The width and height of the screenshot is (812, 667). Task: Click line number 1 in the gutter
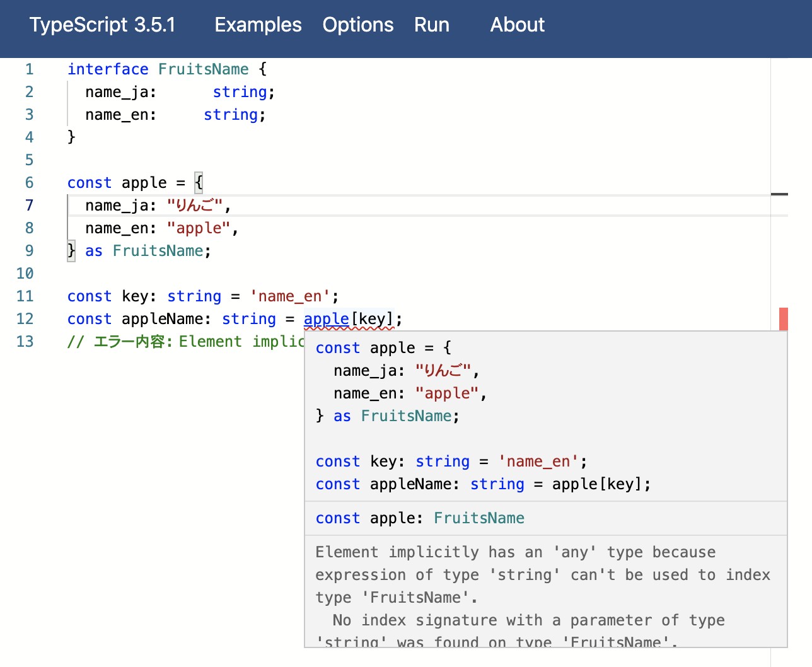tap(29, 69)
